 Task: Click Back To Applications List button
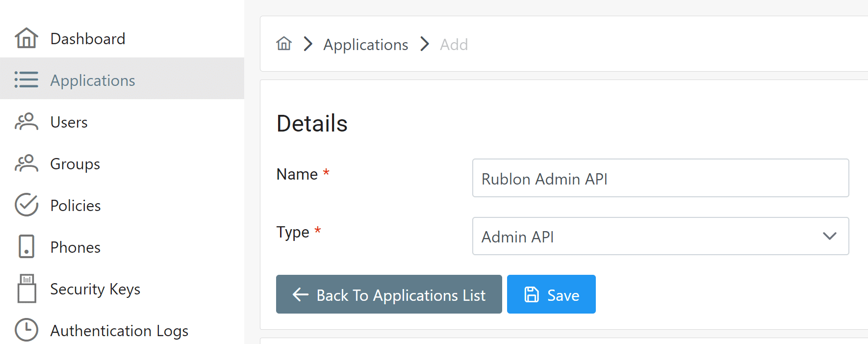click(389, 294)
